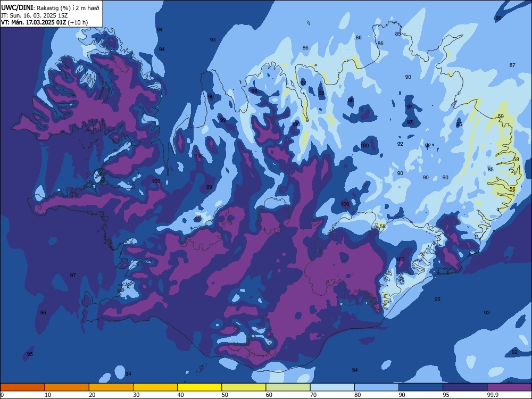532x399 pixels.
Task: Select the light blue 80–90 legend swatch
Action: coord(377,387)
